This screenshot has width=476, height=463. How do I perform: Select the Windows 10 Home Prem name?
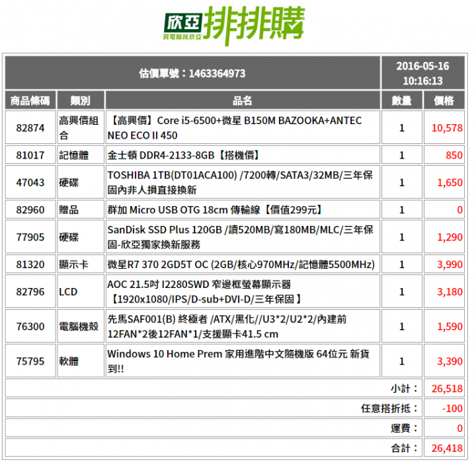point(238,361)
